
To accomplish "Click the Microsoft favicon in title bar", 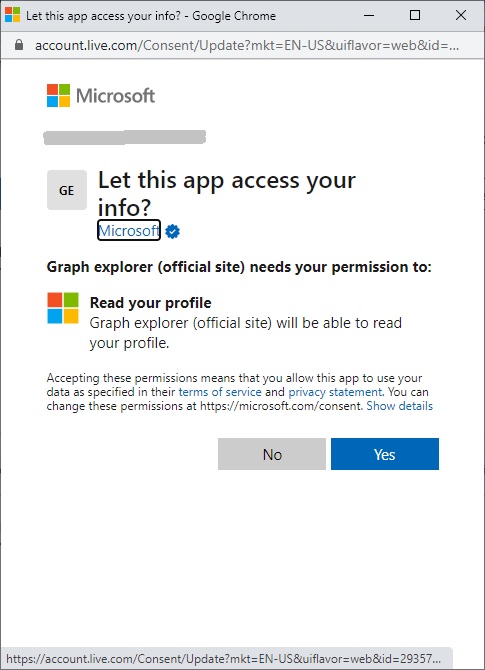I will coord(12,15).
